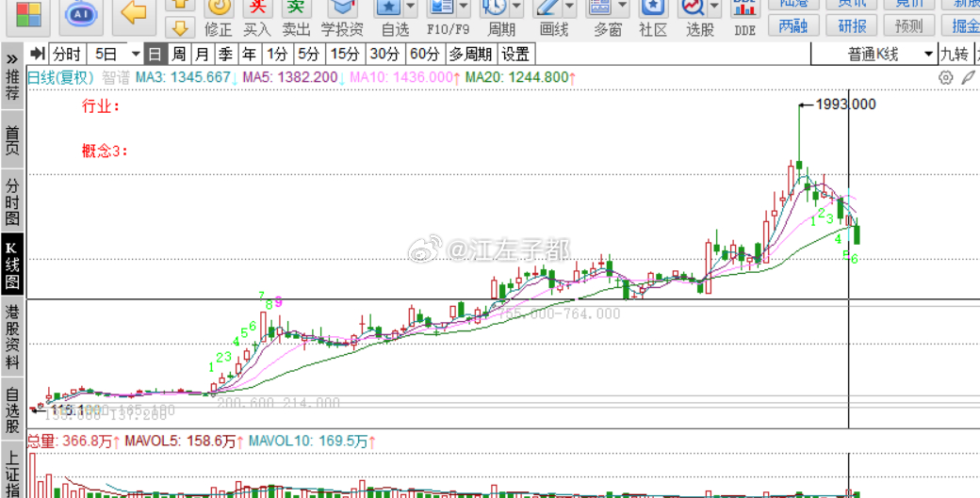Switch to 15分 minute chart
Viewport: 980px width, 498px height.
pos(345,55)
